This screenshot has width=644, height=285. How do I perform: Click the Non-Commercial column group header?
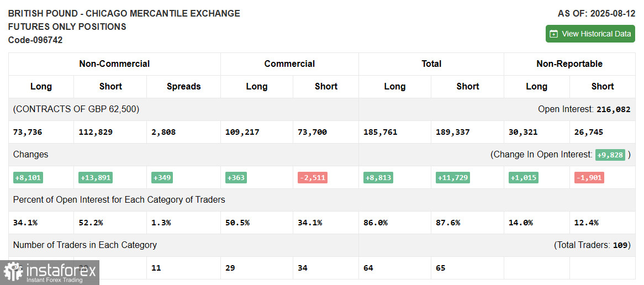[x=114, y=64]
